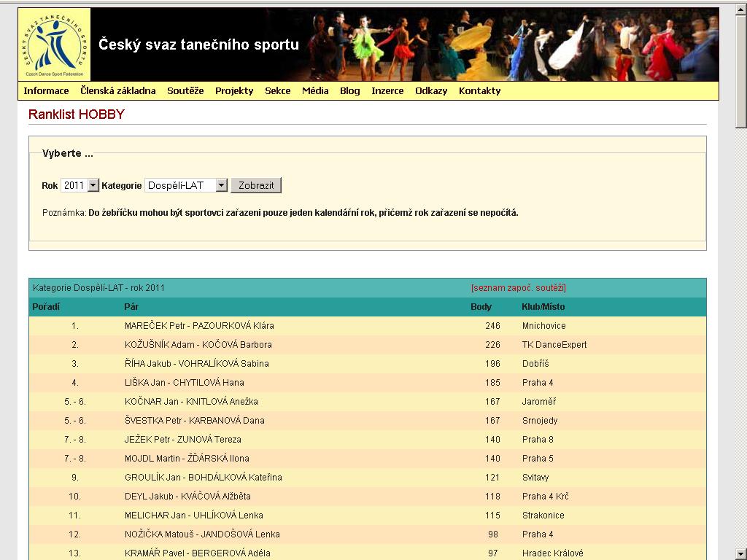The height and width of the screenshot is (560, 747).
Task: Open the Soutěže menu
Action: (x=185, y=91)
